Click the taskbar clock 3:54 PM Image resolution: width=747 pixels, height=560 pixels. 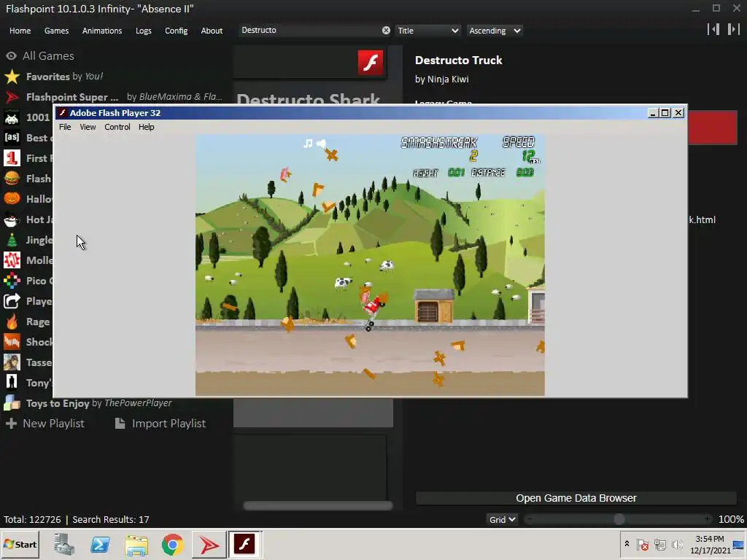point(710,539)
